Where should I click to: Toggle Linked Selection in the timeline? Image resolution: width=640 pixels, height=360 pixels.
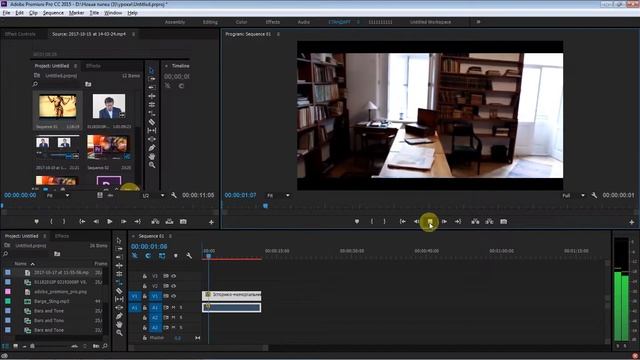[162, 256]
